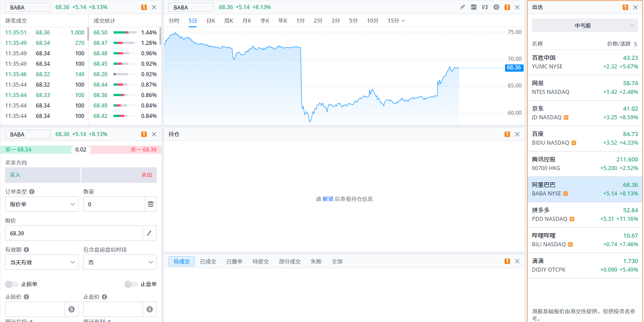Viewport: 644px width, 322px height.
Task: Enable the 止盈单 take-profit switch
Action: [131, 284]
